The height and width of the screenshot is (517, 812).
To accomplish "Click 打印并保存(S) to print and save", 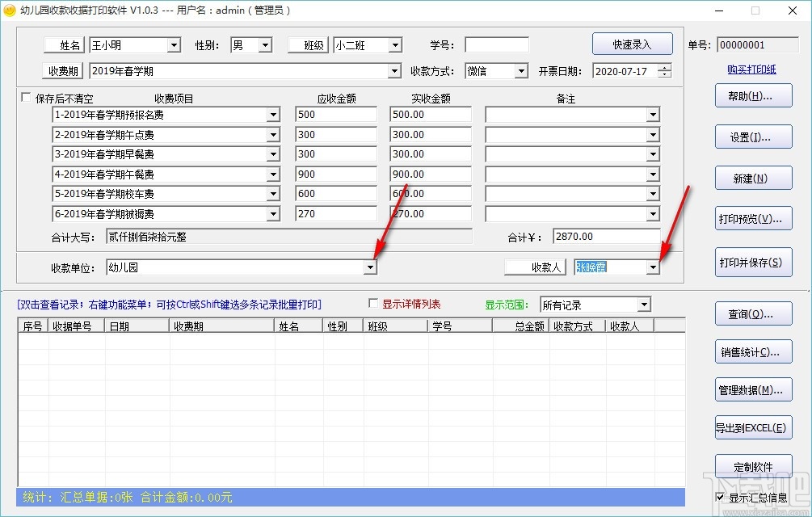I will (x=753, y=263).
